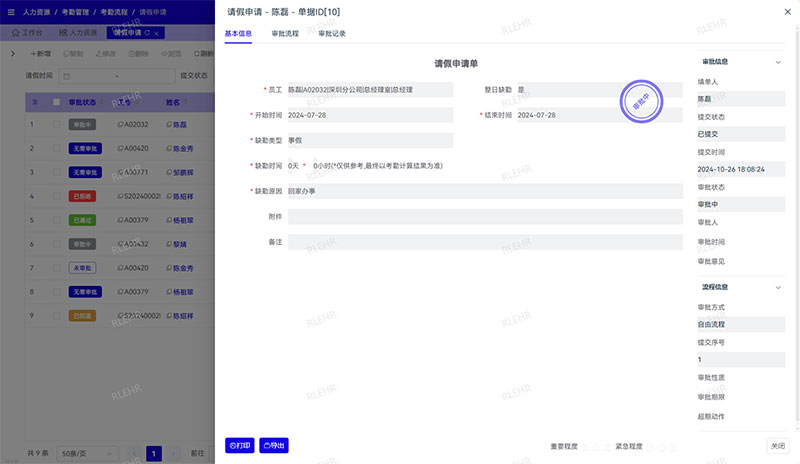This screenshot has height=464, width=800.
Task: Switch to the 审批流程 tab
Action: [x=285, y=34]
